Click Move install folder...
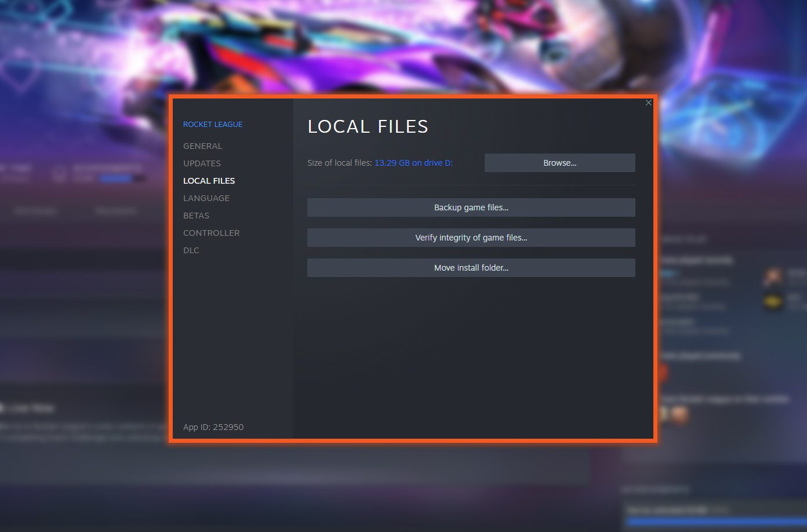The height and width of the screenshot is (532, 807). tap(471, 268)
